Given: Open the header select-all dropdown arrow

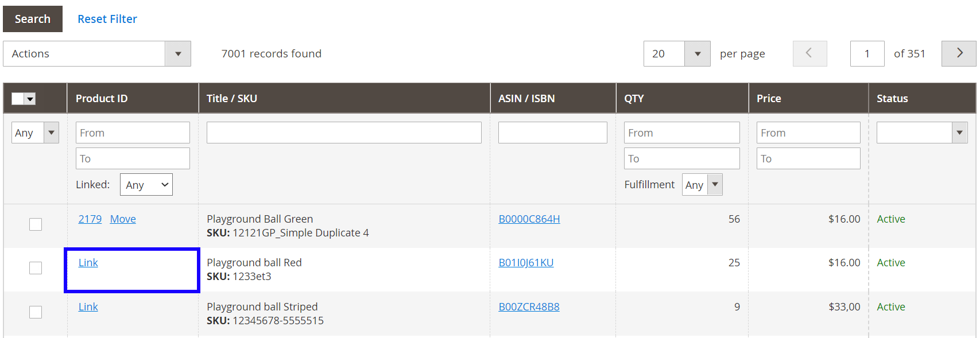Looking at the screenshot, I should point(30,99).
